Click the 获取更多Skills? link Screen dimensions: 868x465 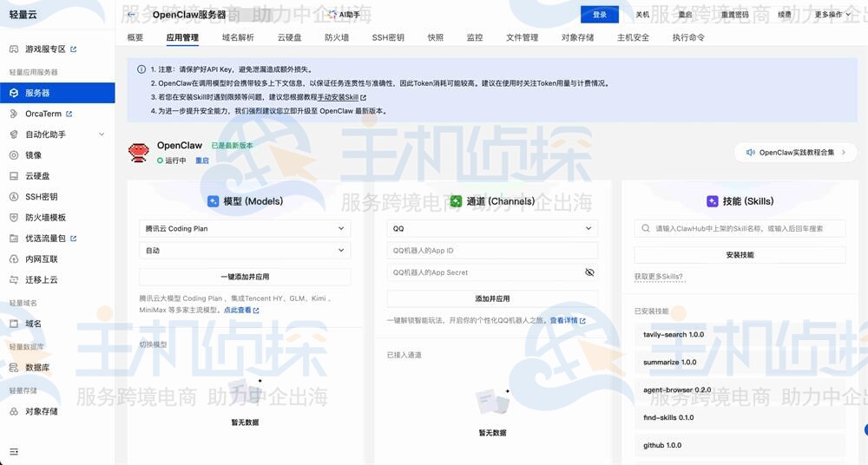pyautogui.click(x=659, y=277)
